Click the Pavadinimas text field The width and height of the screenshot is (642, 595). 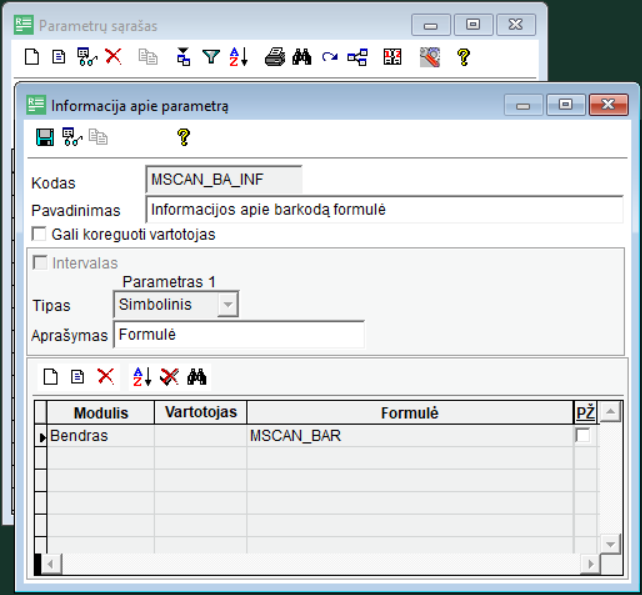pyautogui.click(x=384, y=210)
